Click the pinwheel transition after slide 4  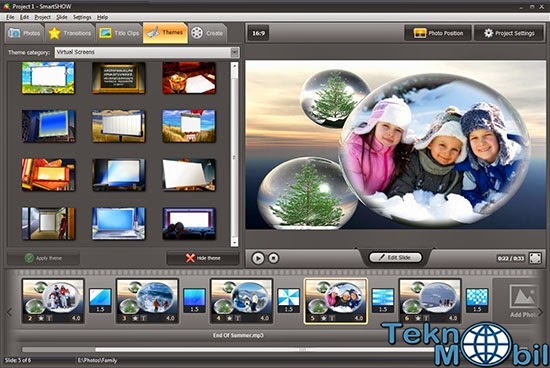point(289,300)
